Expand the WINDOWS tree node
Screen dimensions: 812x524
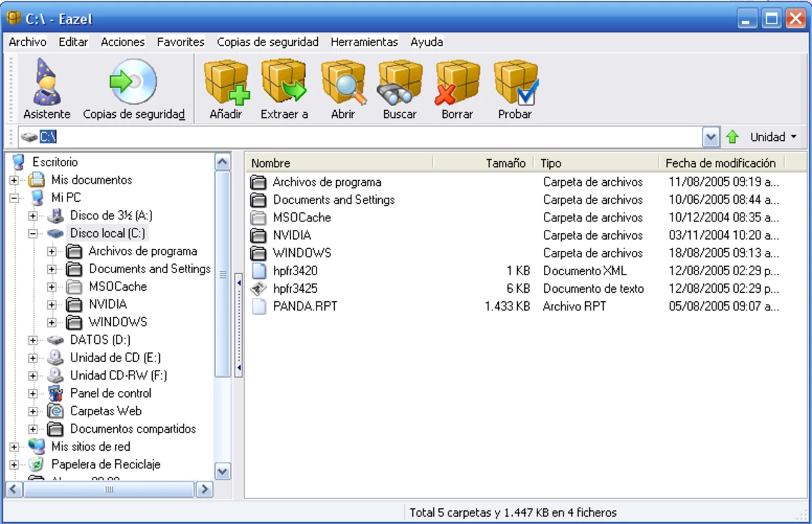coord(52,322)
